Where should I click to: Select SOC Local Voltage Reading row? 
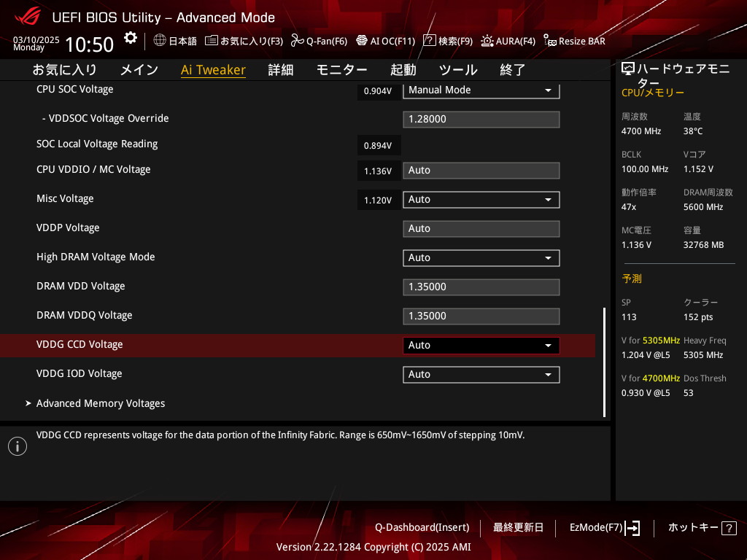(x=97, y=144)
